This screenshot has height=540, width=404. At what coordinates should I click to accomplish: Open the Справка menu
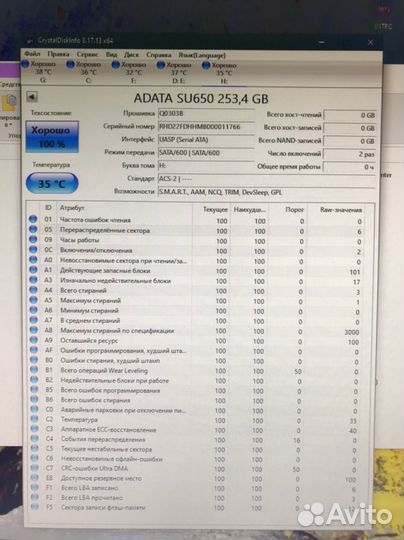[x=158, y=55]
